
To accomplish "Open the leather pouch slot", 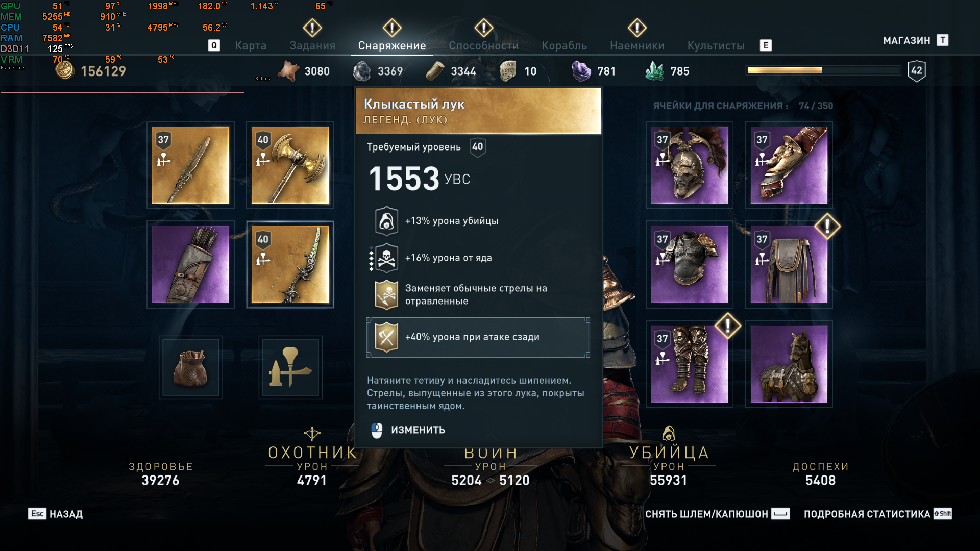I will click(190, 367).
